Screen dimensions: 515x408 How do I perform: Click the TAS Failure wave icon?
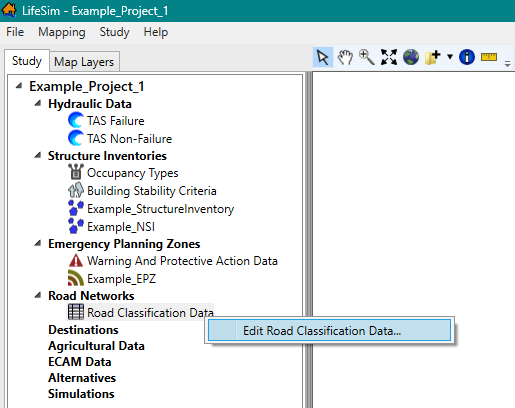pos(76,120)
